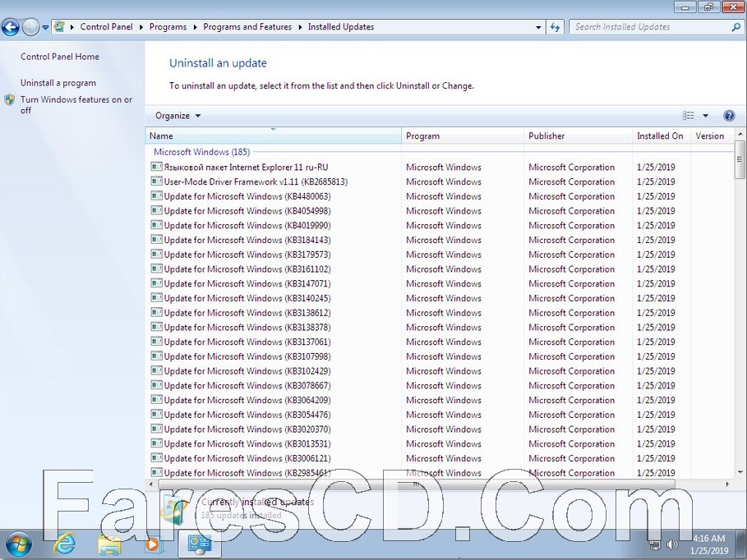Image resolution: width=747 pixels, height=560 pixels.
Task: Click the update icon beside KB3078667
Action: (156, 385)
